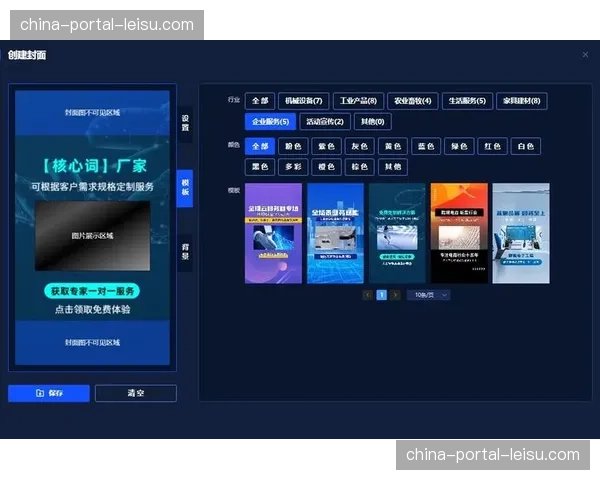Choose the orange and black template thumbnail
Viewport: 600px width, 480px height.
tap(459, 233)
